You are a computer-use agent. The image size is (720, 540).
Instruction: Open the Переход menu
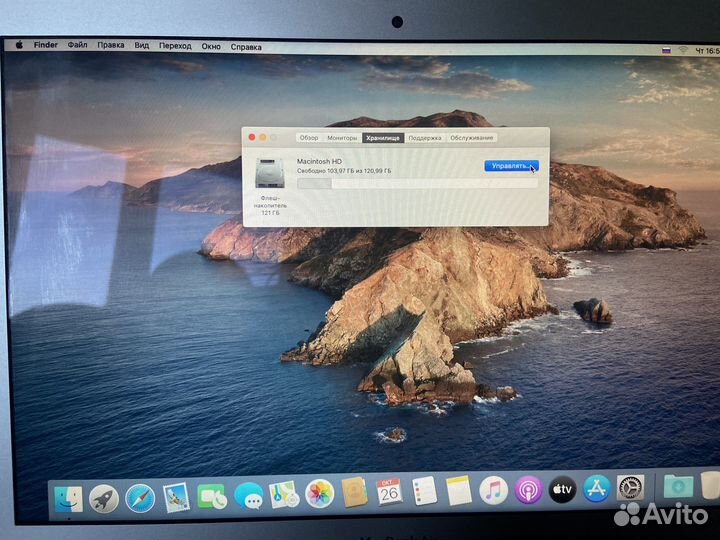175,46
